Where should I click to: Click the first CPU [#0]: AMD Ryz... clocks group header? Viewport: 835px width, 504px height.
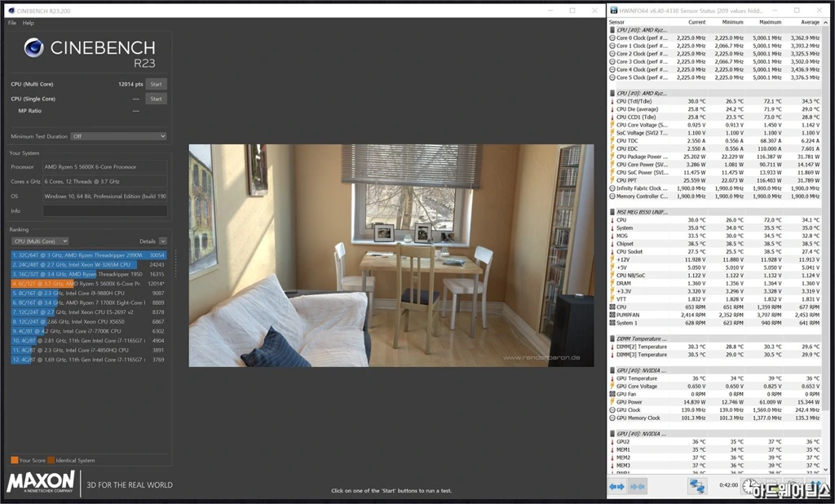[715, 30]
